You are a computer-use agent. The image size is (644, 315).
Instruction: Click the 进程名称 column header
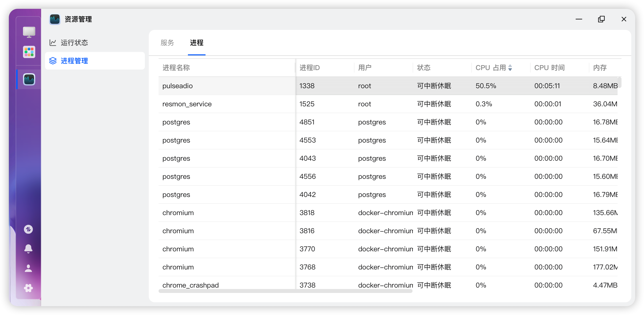pos(176,68)
